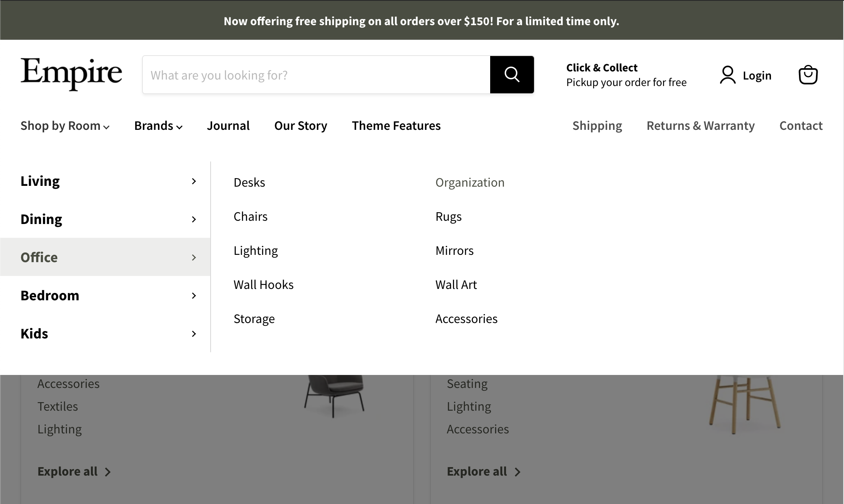Click the chevron next to Kids
844x504 pixels.
pyautogui.click(x=194, y=334)
